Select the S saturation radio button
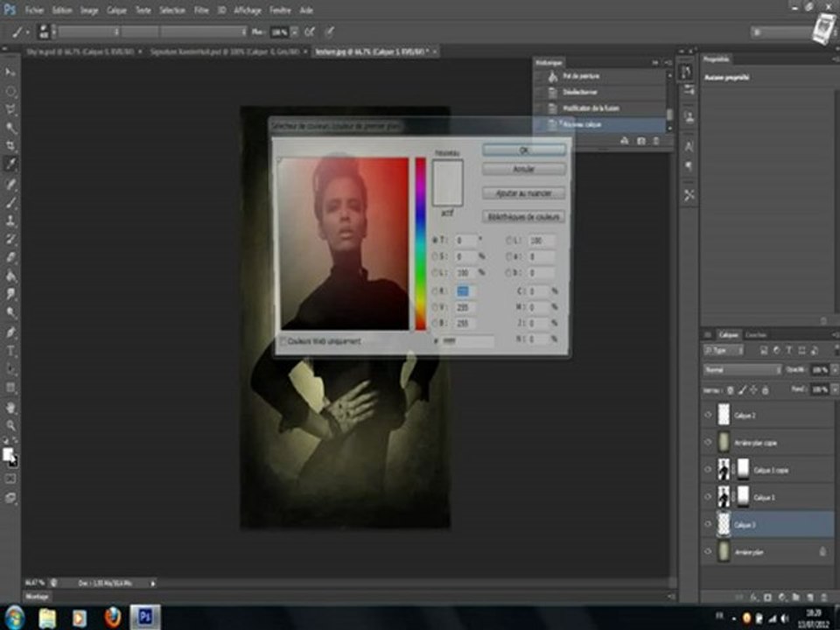This screenshot has height=630, width=840. tap(435, 256)
